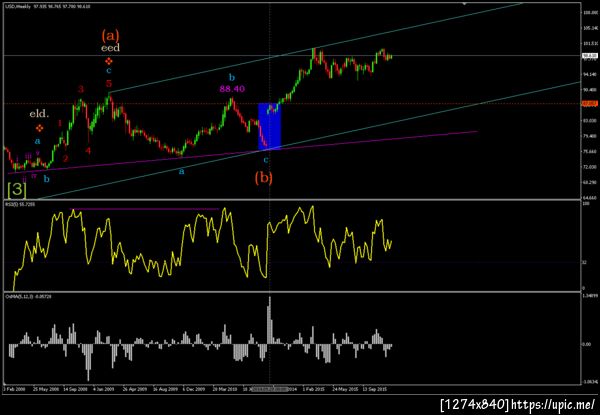Click the "94.140" price axis value
600x415 pixels.
click(589, 74)
